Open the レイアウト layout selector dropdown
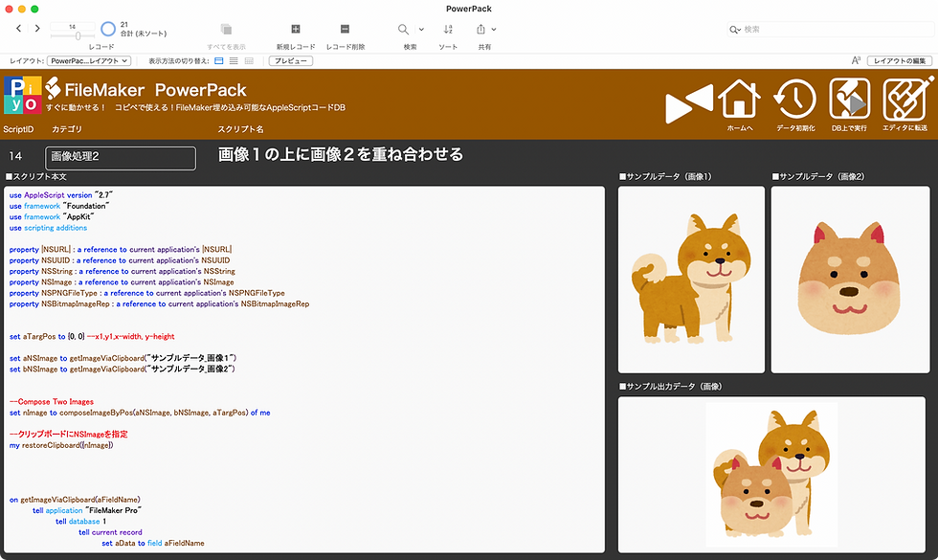The width and height of the screenshot is (938, 560). (89, 61)
